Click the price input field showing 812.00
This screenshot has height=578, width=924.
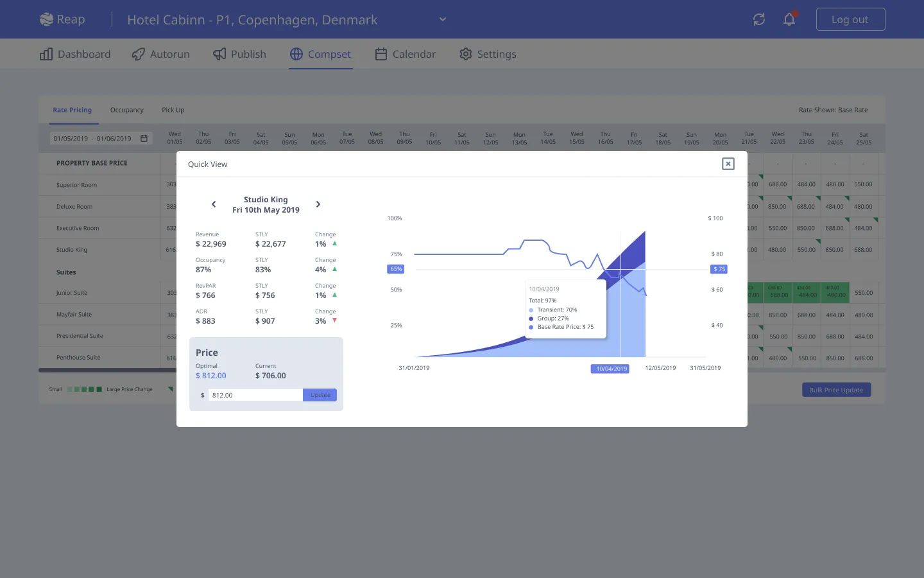point(255,395)
